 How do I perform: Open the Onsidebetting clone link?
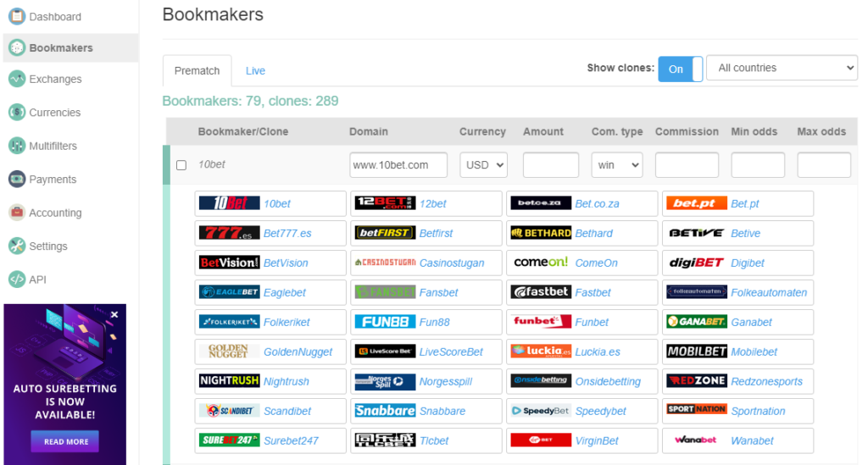click(x=607, y=381)
